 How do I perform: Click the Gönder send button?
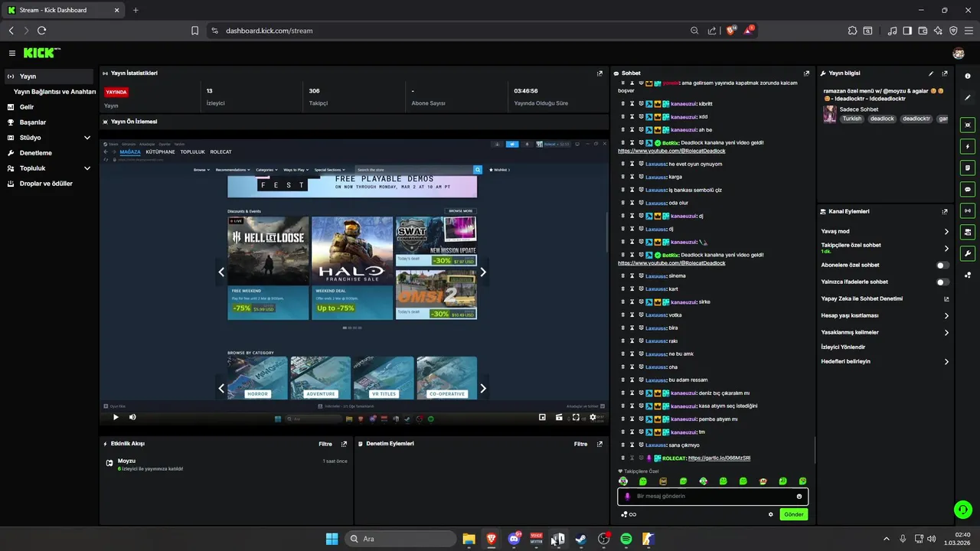click(794, 514)
